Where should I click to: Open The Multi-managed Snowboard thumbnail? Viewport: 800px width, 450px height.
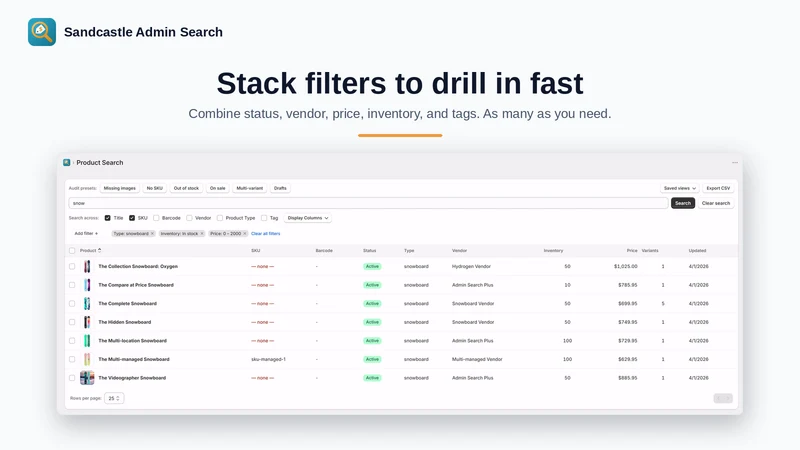coord(87,359)
